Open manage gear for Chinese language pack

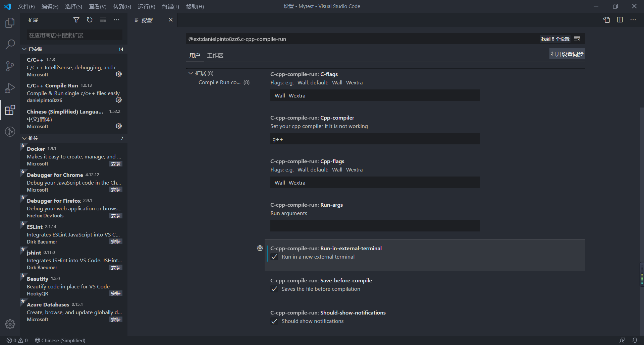pos(119,126)
